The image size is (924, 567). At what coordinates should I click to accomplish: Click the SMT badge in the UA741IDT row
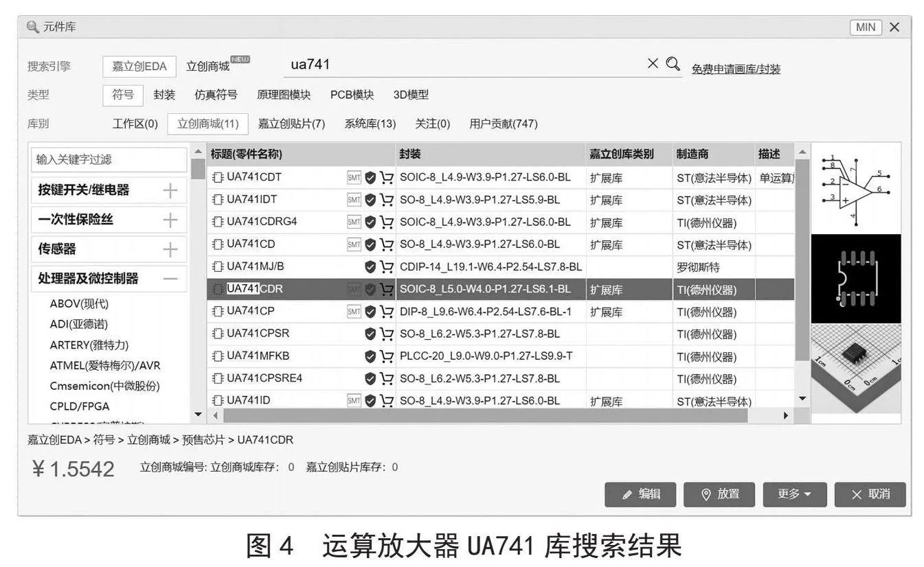pyautogui.click(x=354, y=200)
